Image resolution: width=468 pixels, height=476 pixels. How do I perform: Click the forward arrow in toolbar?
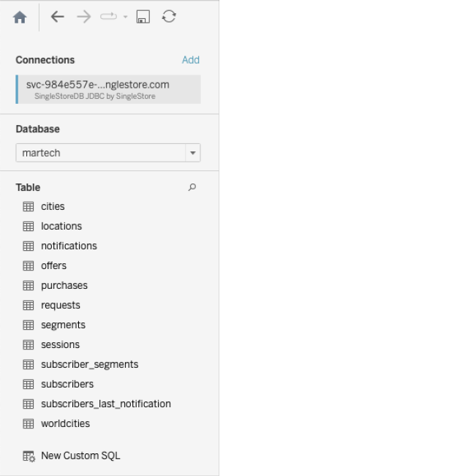[84, 17]
